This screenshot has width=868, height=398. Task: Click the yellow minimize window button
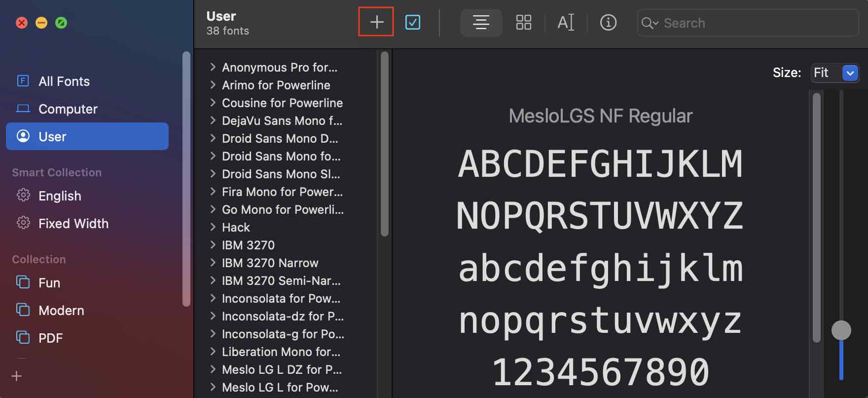[41, 23]
